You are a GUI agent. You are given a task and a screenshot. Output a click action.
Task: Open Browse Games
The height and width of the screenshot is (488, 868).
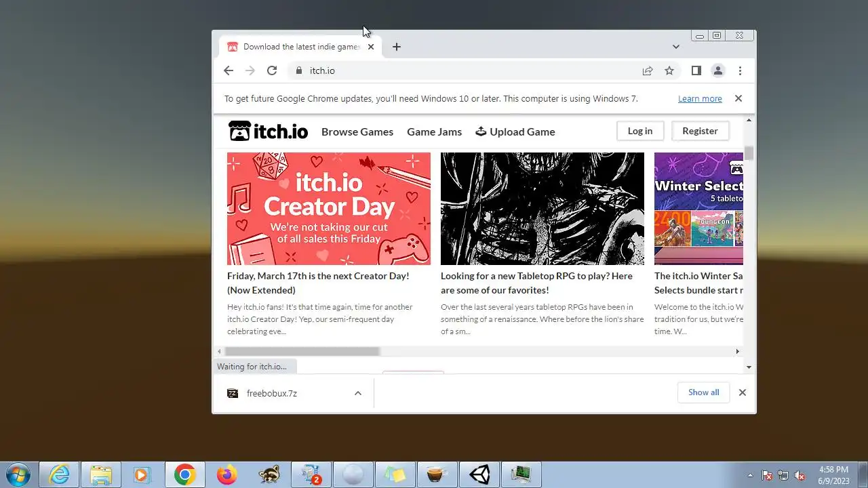pos(357,131)
